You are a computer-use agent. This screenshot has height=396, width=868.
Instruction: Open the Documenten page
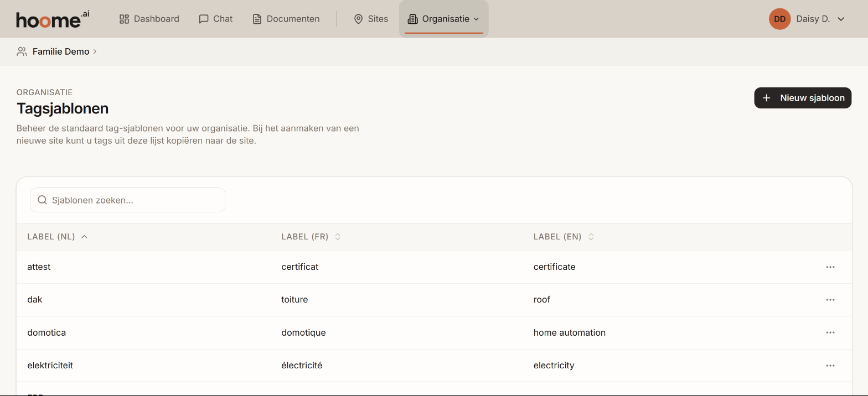[286, 19]
